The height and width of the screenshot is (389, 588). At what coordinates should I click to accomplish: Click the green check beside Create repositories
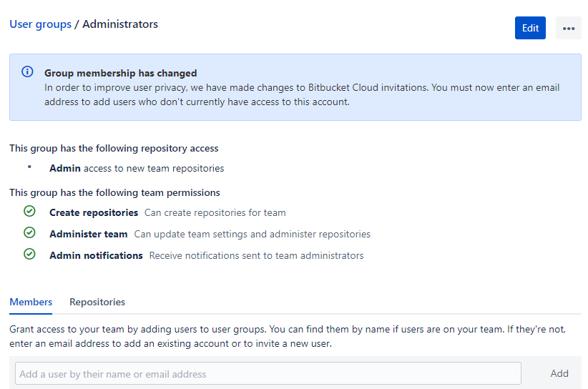pyautogui.click(x=29, y=211)
